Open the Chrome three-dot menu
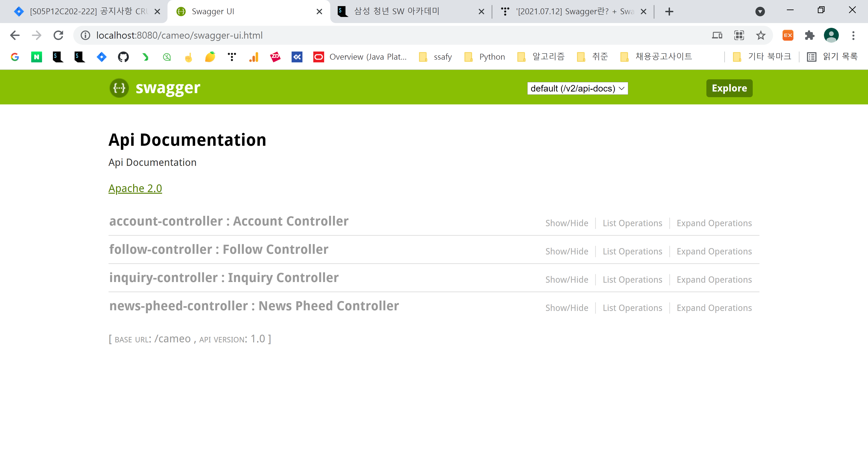Viewport: 868px width, 461px height. point(853,35)
